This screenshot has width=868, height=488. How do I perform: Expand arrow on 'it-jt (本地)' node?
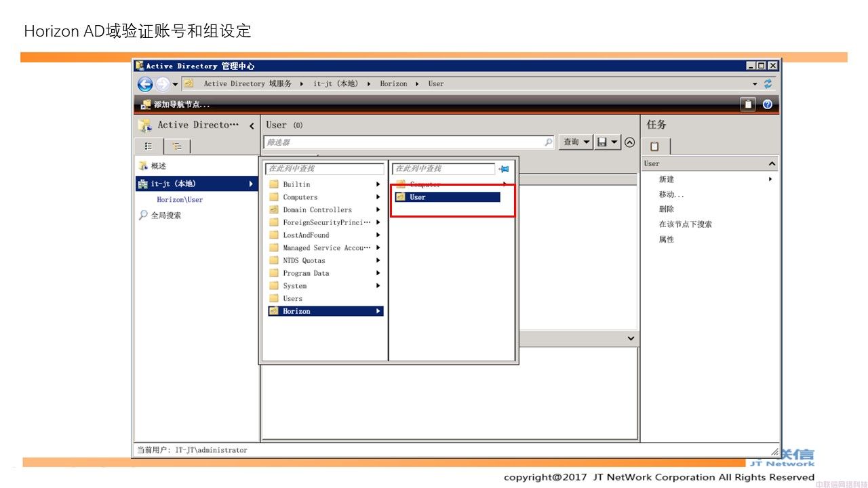[x=251, y=184]
